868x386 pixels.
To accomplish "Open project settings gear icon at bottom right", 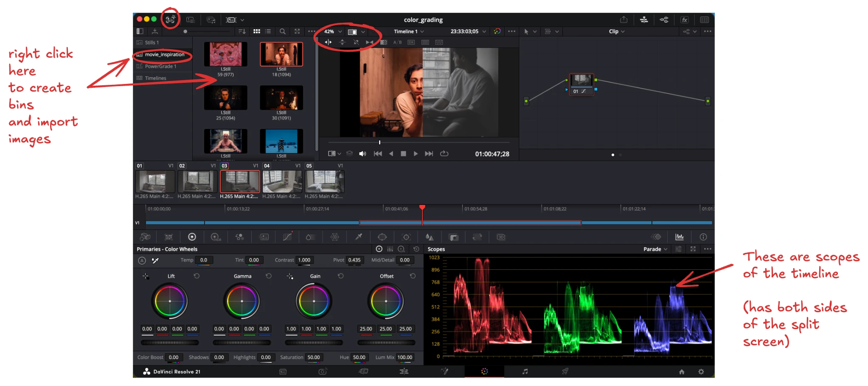I will click(701, 372).
